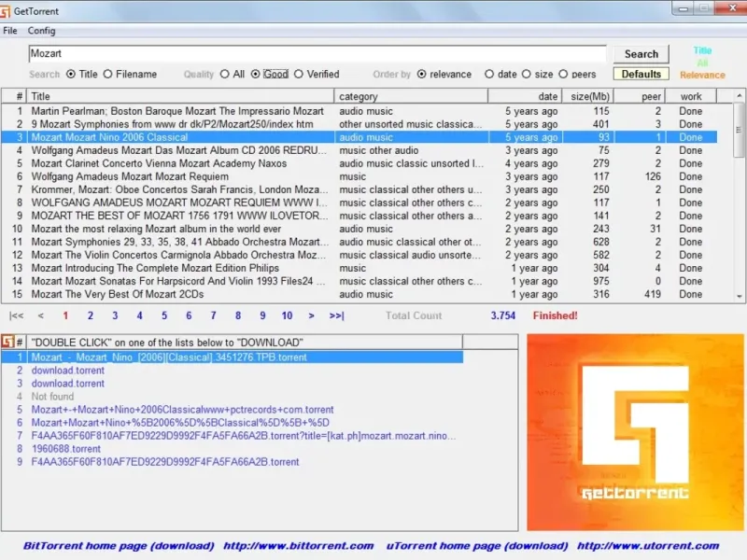
Task: Click the results list scroll up arrow
Action: (739, 96)
